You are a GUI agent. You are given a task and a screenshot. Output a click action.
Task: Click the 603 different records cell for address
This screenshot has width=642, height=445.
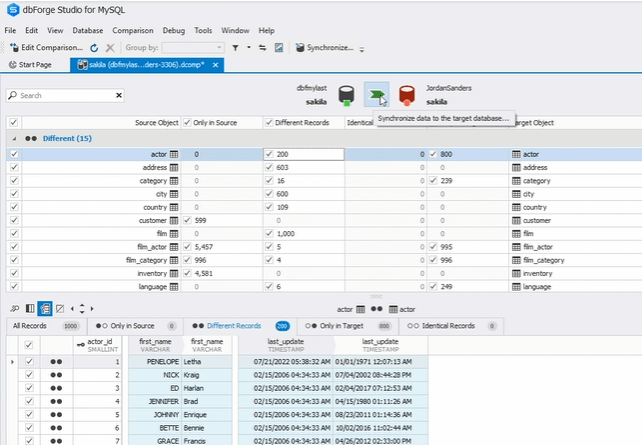tap(303, 167)
